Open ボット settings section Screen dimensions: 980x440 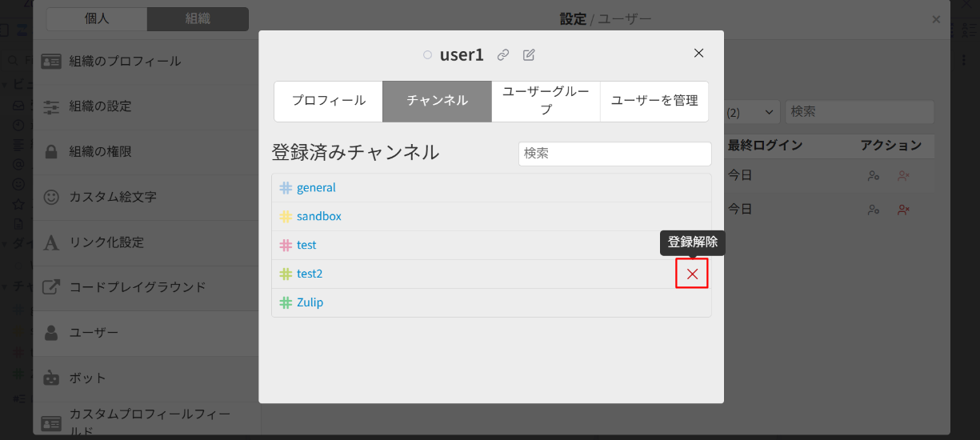146,378
